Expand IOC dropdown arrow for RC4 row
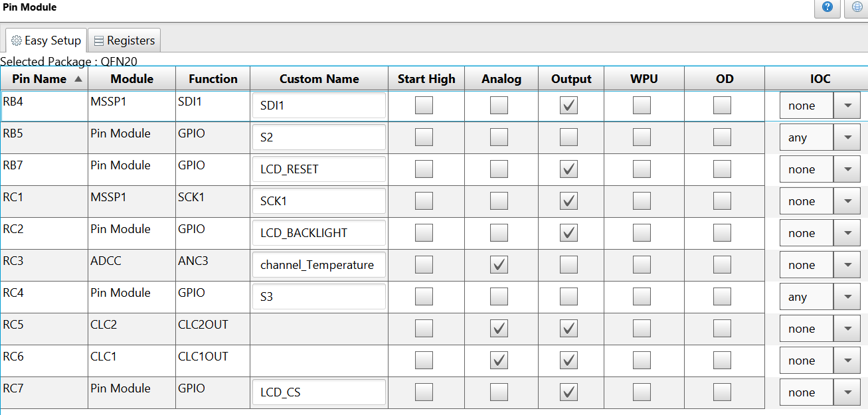 (x=847, y=297)
